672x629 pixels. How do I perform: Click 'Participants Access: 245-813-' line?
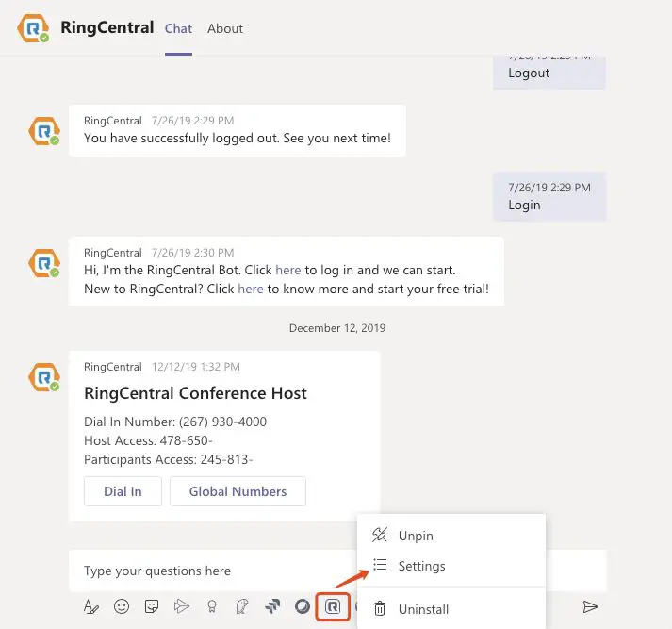169,459
